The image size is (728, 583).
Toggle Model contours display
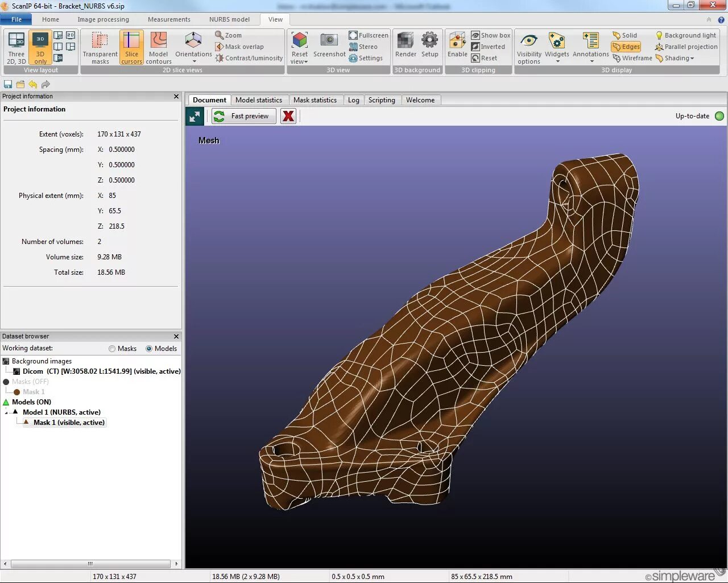[x=159, y=48]
